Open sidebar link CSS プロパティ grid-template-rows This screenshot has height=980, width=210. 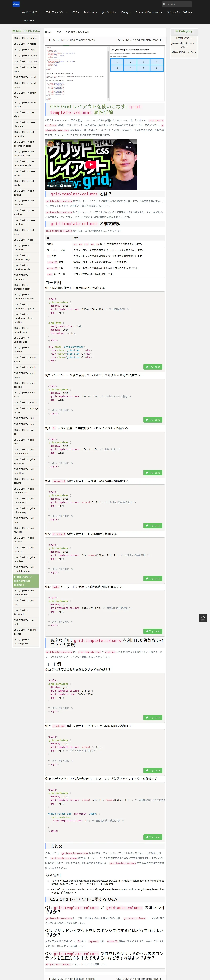26,593
